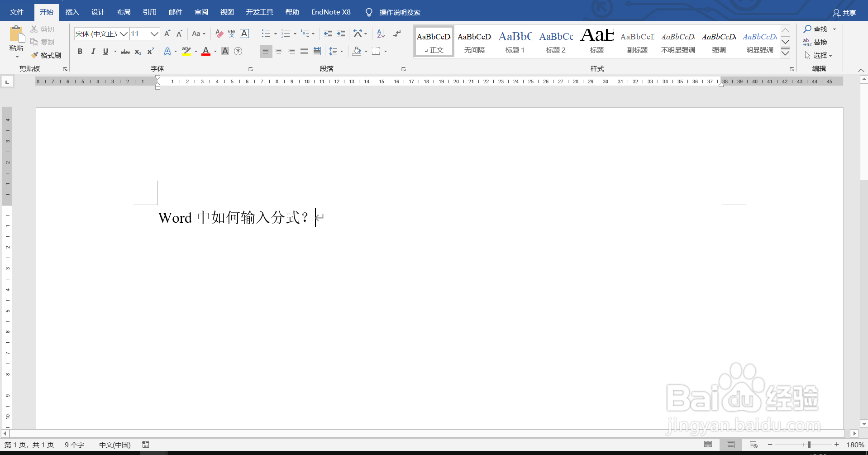Toggle strikethrough formatting

pyautogui.click(x=125, y=51)
